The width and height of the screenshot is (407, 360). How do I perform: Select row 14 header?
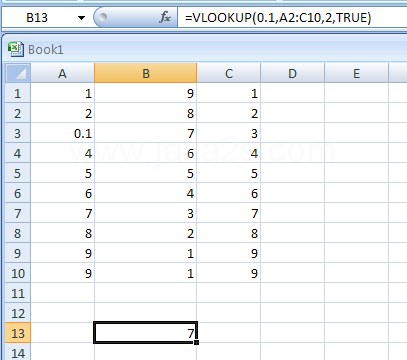click(18, 352)
